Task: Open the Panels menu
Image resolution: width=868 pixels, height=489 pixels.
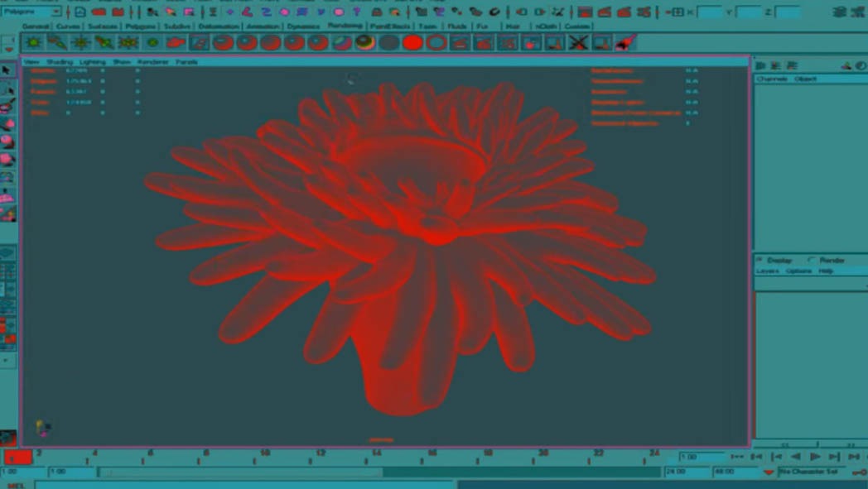Action: (186, 62)
